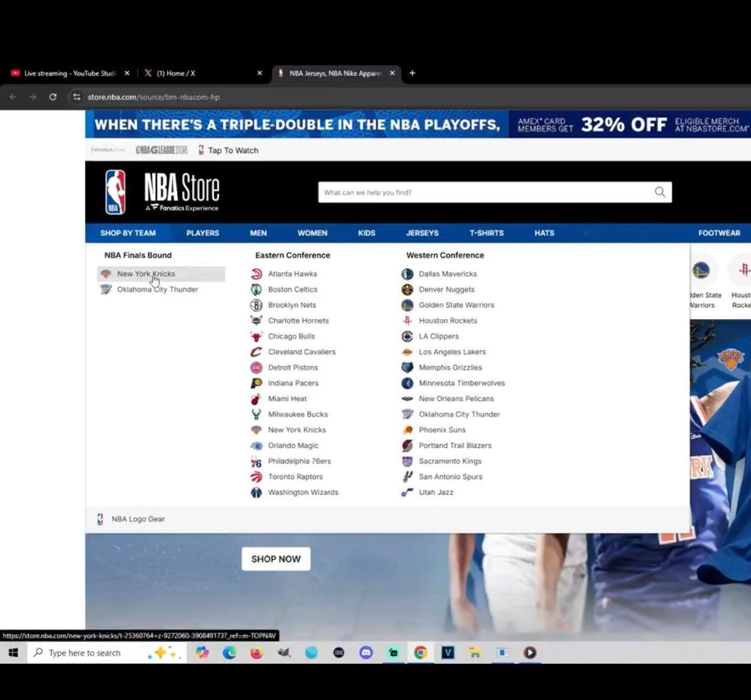Open the JERSEYS nav menu
This screenshot has width=751, height=700.
tap(422, 232)
